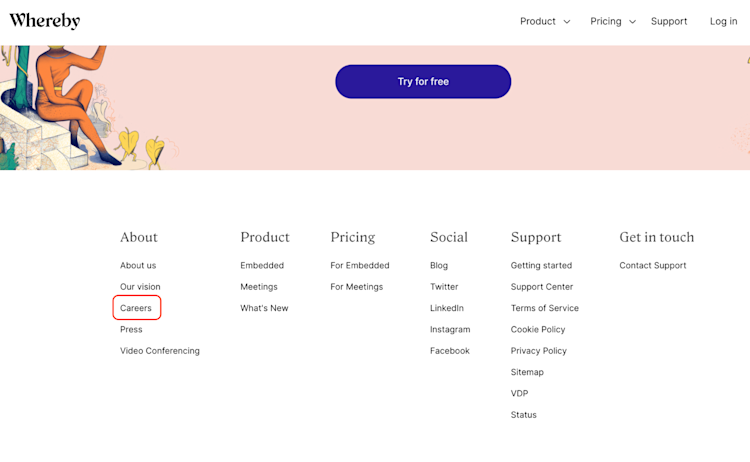
Task: Open the Cookie Policy link
Action: point(538,330)
